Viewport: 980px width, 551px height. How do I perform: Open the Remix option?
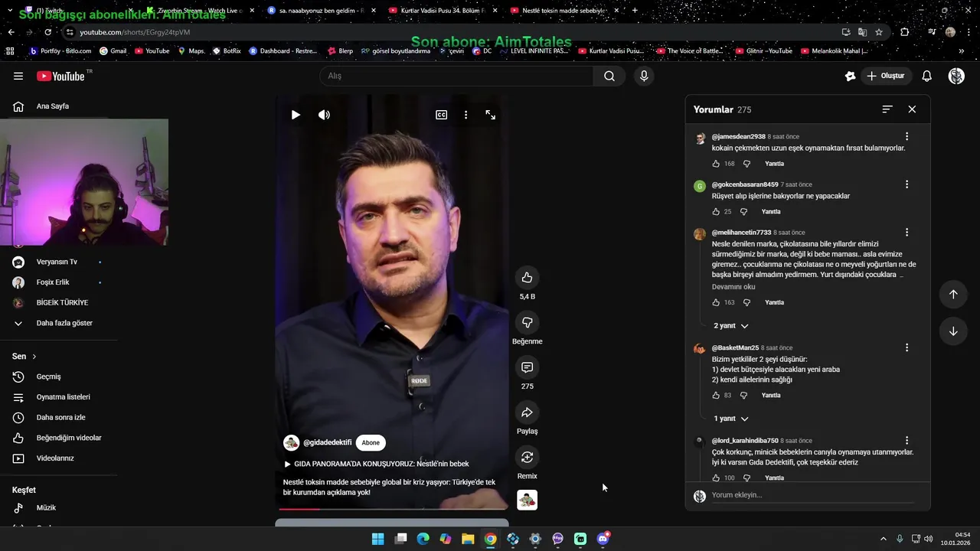(527, 457)
